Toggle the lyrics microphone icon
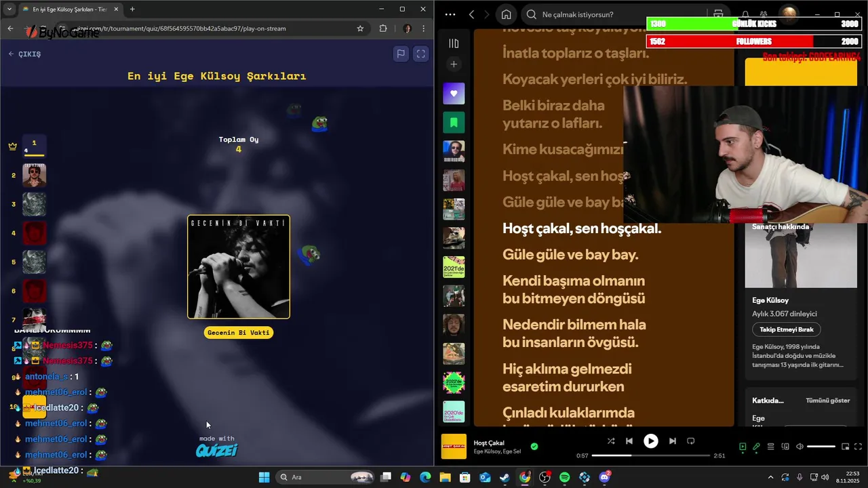Screen dimensions: 868x488 pyautogui.click(x=756, y=447)
